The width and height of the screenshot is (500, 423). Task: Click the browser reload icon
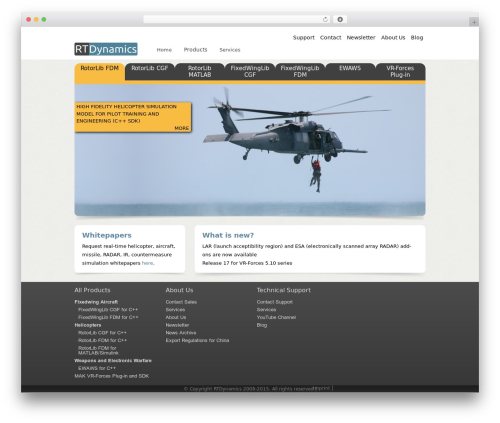click(x=325, y=20)
